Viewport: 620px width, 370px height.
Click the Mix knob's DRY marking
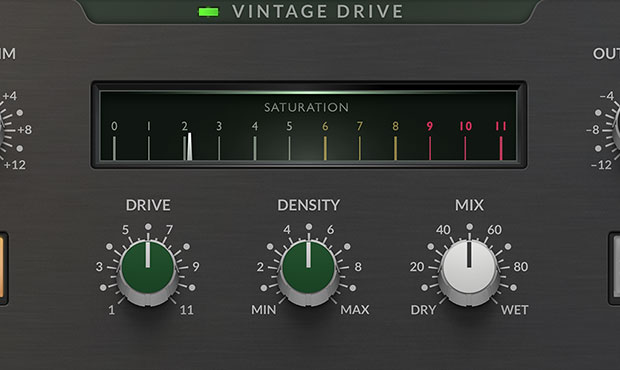423,310
